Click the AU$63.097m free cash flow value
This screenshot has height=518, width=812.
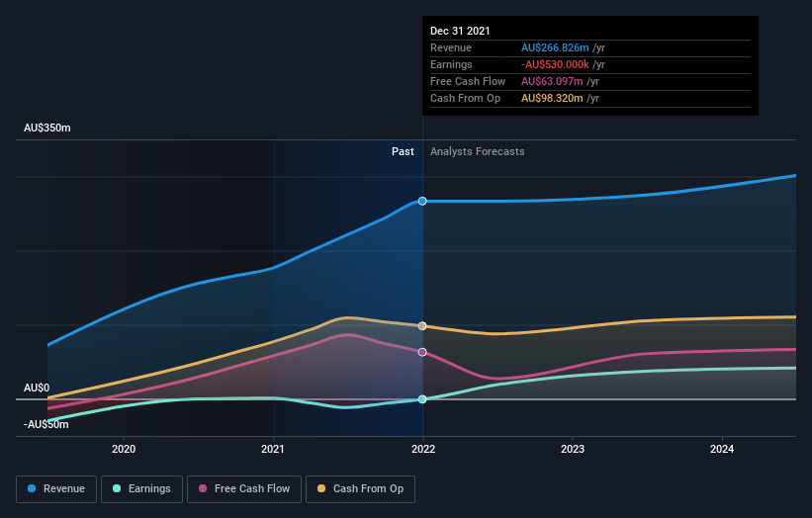[552, 81]
